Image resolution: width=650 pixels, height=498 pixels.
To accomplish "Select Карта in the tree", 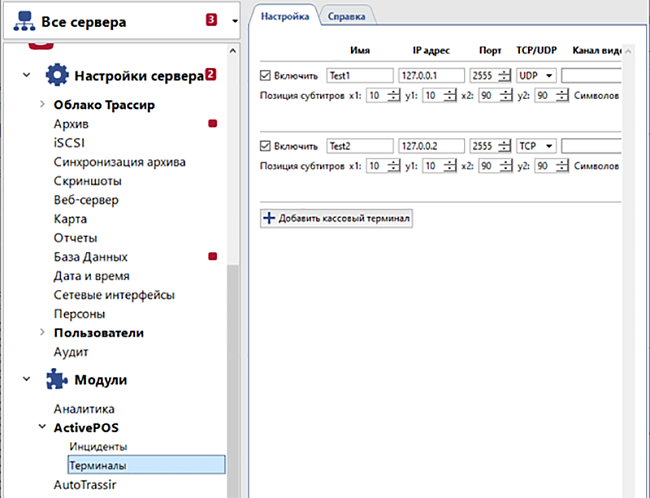I will click(70, 219).
